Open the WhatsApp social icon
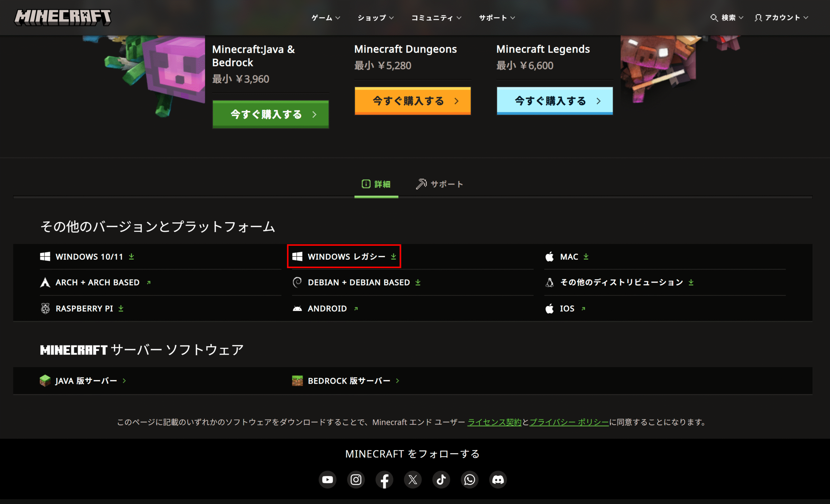This screenshot has width=830, height=504. click(x=469, y=479)
